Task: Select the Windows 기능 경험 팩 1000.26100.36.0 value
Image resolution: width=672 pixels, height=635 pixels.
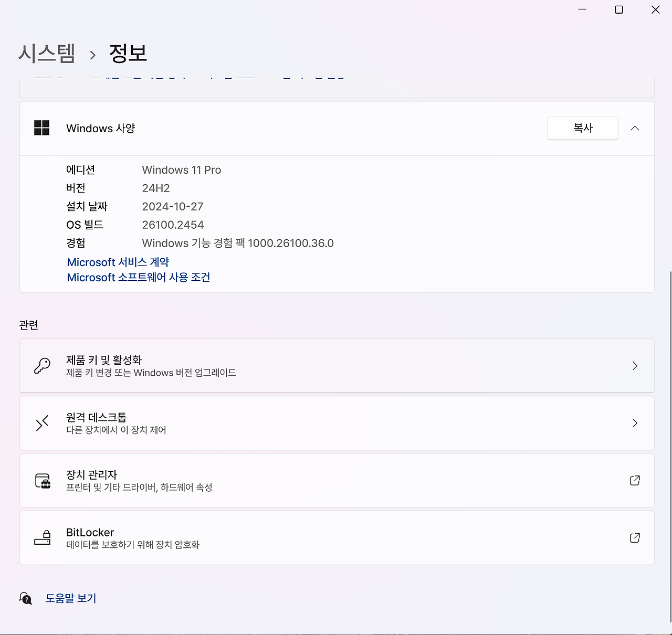Action: tap(238, 243)
